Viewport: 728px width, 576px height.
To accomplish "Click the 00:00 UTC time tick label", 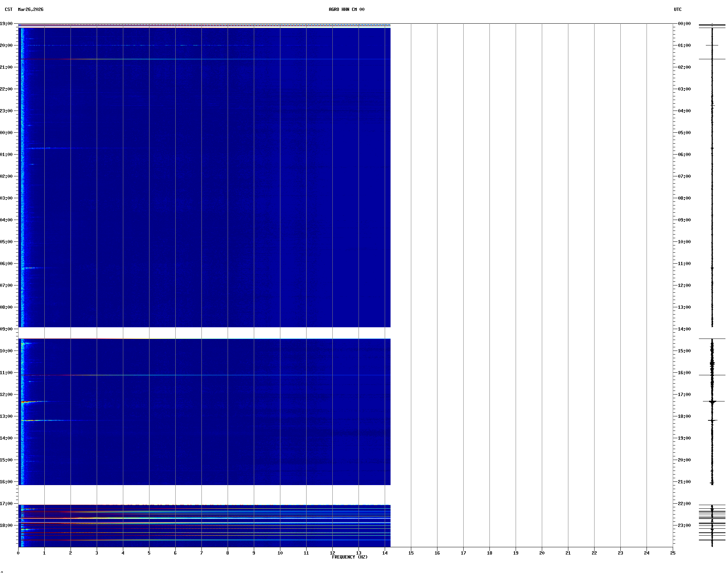I will tap(684, 24).
